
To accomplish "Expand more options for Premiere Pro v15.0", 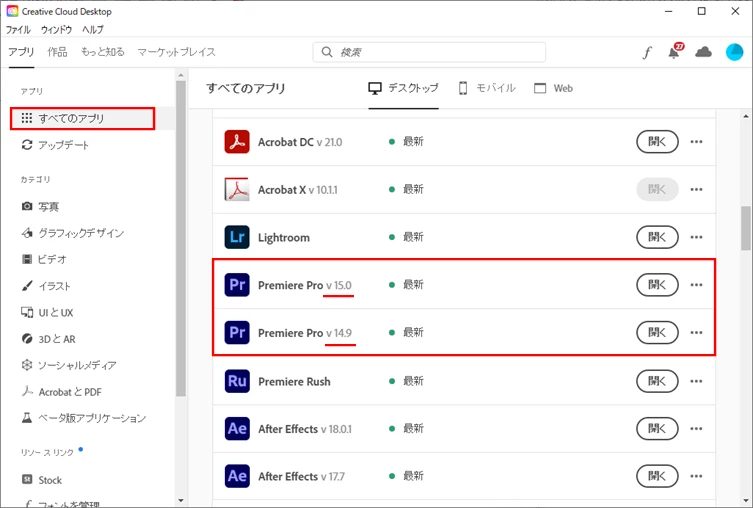I will [696, 285].
